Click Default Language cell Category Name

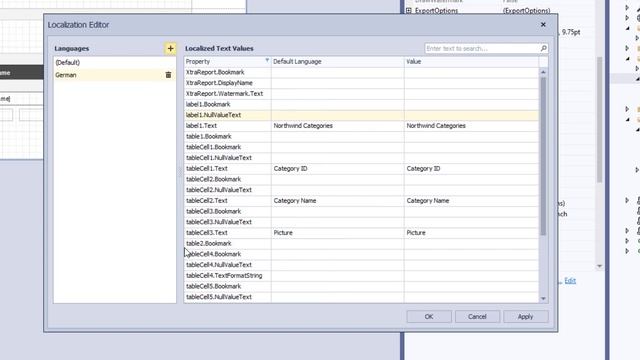338,200
